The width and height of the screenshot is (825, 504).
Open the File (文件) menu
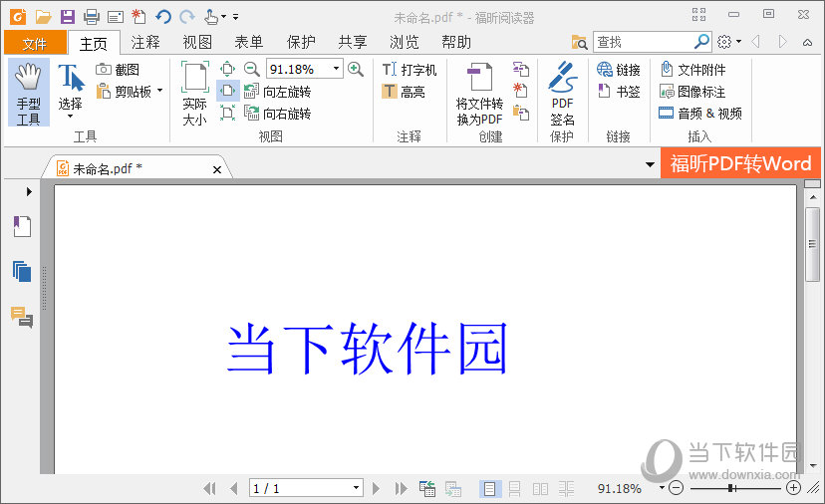point(35,43)
